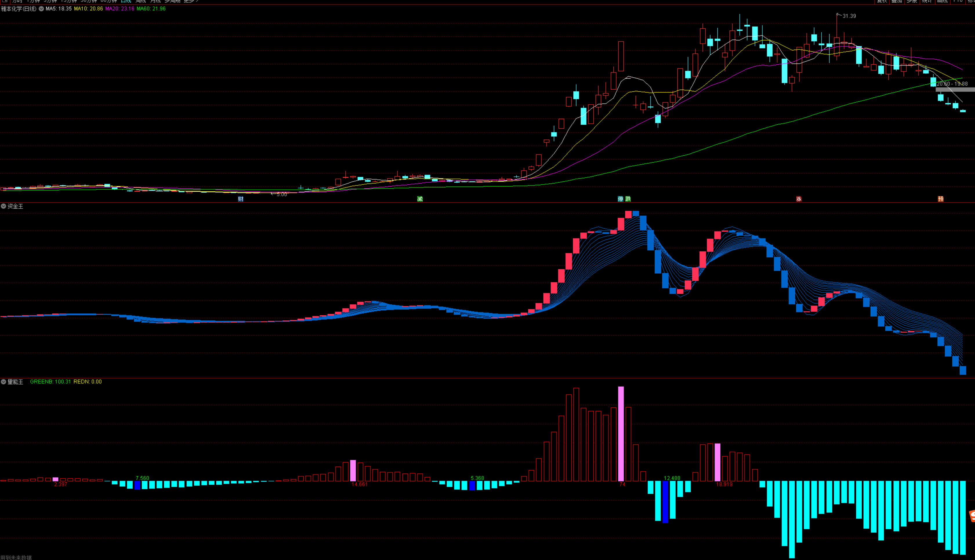Click the tallest pink bar above 74

(x=621, y=434)
